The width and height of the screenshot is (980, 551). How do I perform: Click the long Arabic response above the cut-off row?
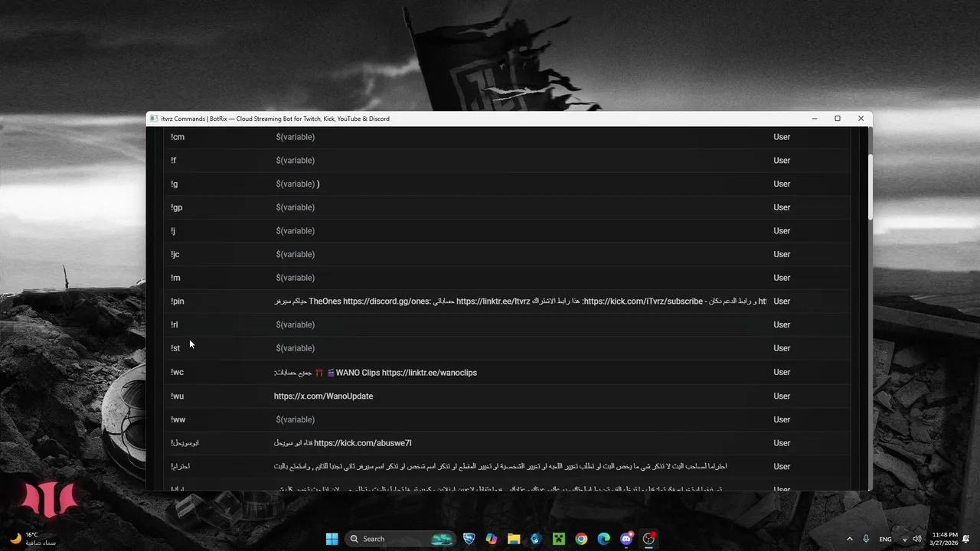point(501,466)
